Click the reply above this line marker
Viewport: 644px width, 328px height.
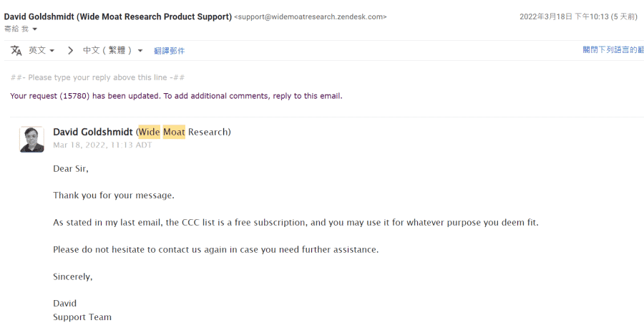pos(98,77)
